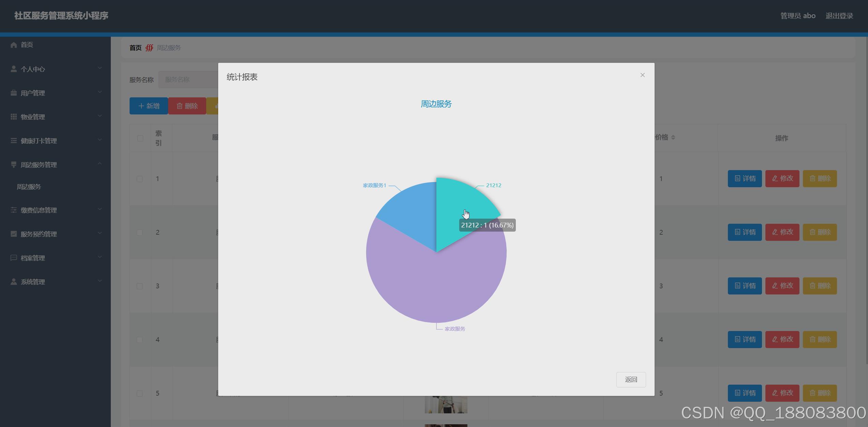This screenshot has height=427, width=868.
Task: Click the chart icon for 服务预约管理
Action: 14,234
